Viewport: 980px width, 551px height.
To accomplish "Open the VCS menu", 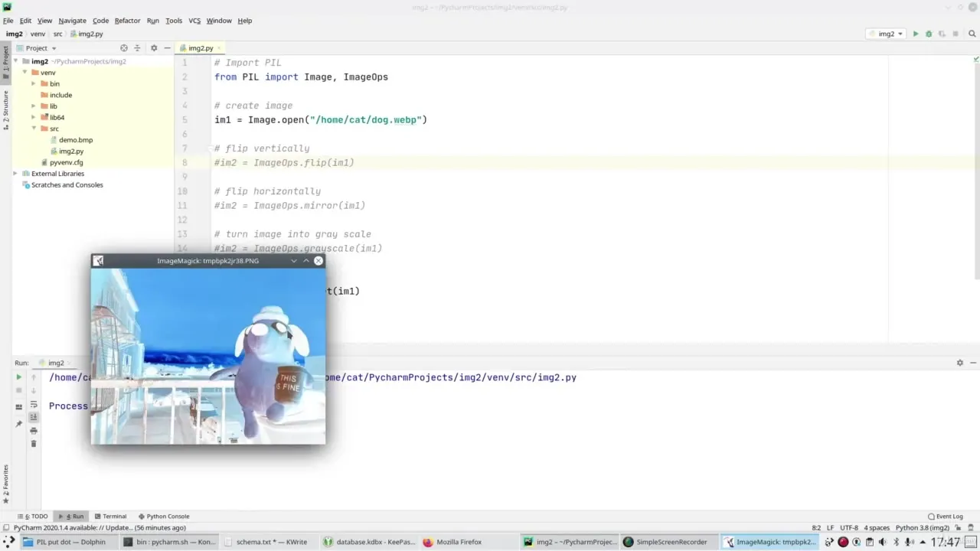I will point(194,21).
